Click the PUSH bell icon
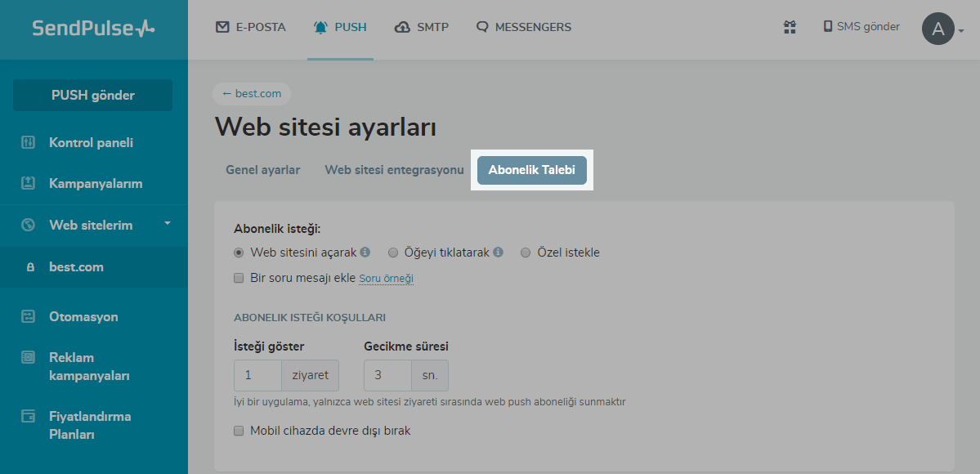 coord(320,28)
